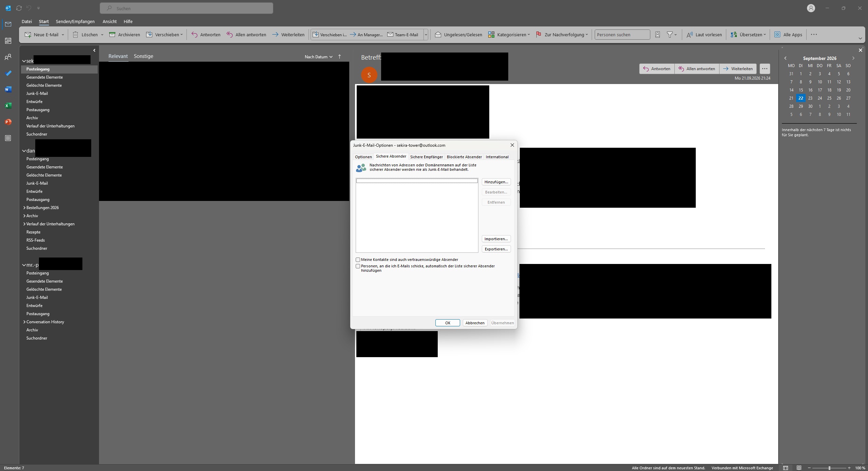
Task: Start Laut vorlesen read aloud
Action: click(x=704, y=35)
